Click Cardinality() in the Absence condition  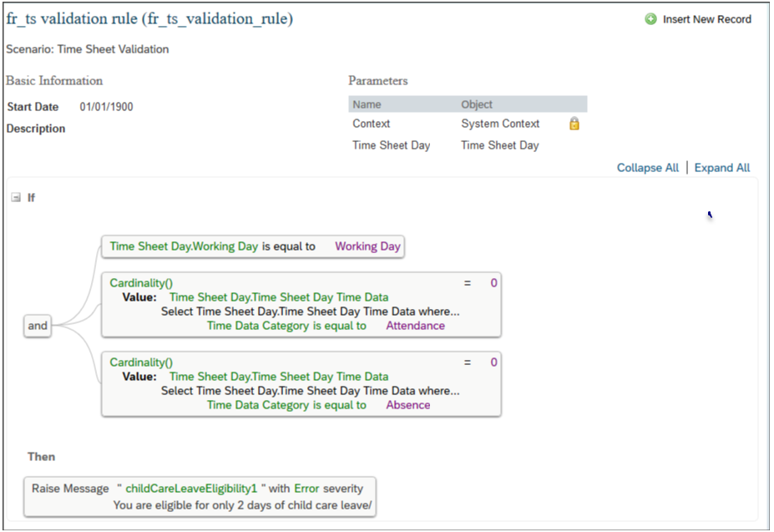[x=141, y=362]
